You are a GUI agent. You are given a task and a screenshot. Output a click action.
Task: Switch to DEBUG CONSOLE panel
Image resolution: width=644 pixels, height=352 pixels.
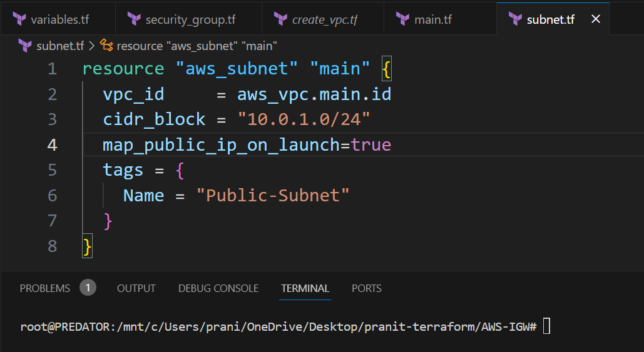click(218, 288)
